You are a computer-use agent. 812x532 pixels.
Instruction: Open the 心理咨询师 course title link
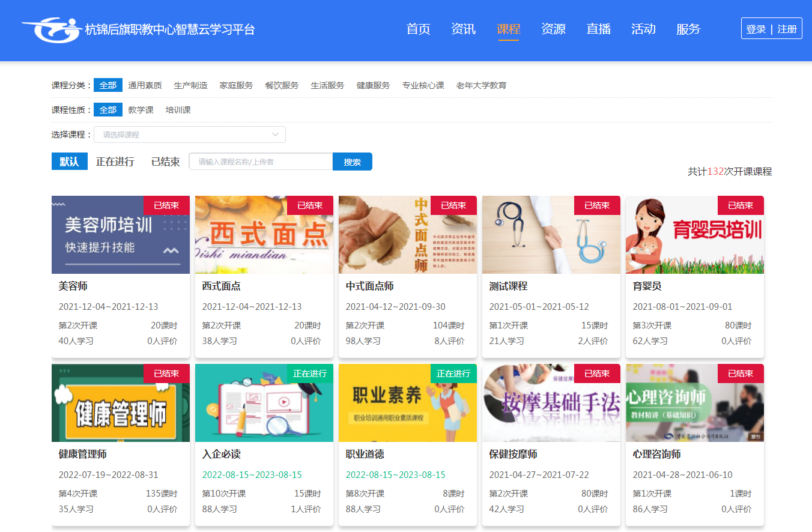[657, 454]
